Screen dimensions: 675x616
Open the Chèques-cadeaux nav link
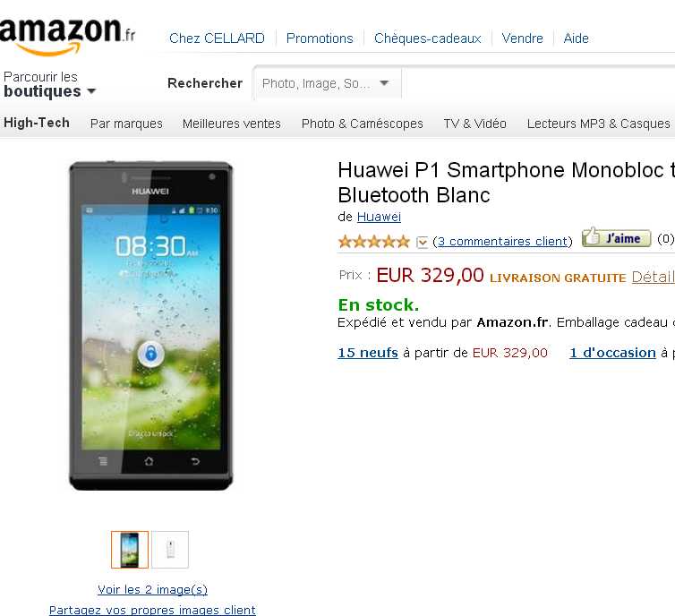428,38
